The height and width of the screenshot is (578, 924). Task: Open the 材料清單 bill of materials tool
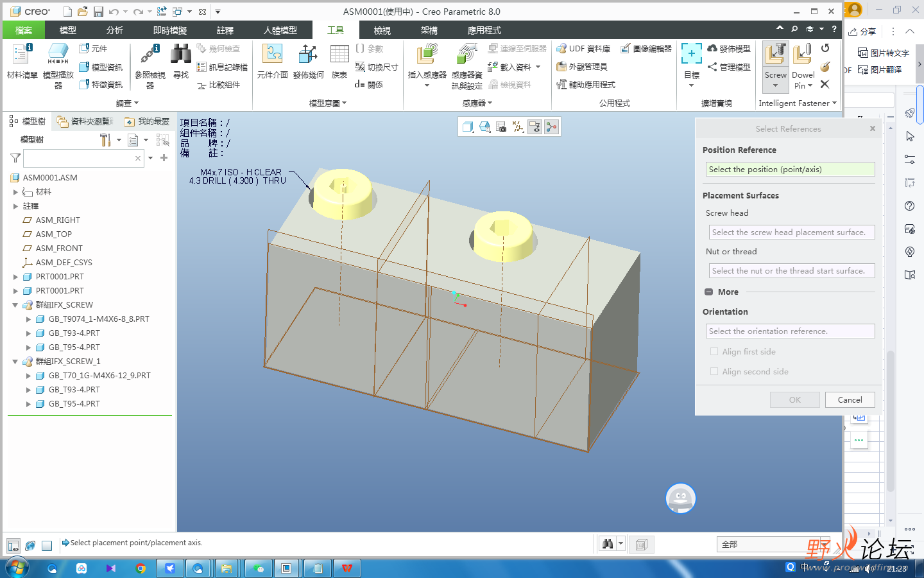point(22,62)
